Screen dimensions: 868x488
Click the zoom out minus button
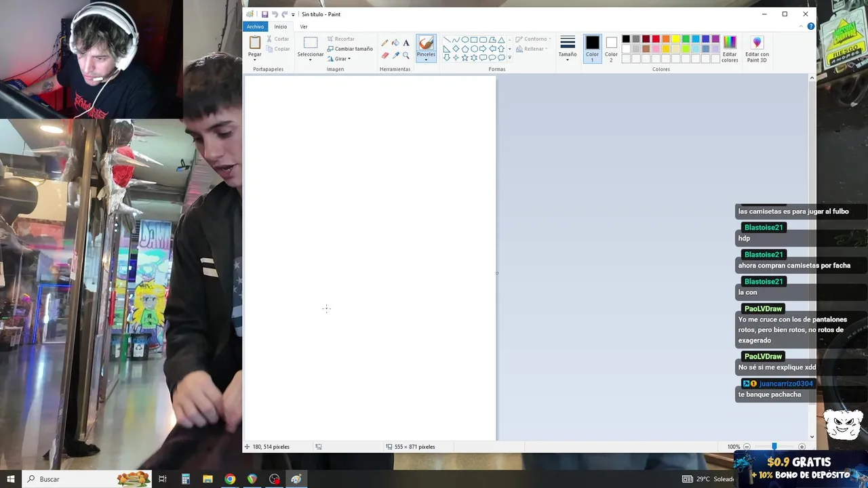coord(747,447)
